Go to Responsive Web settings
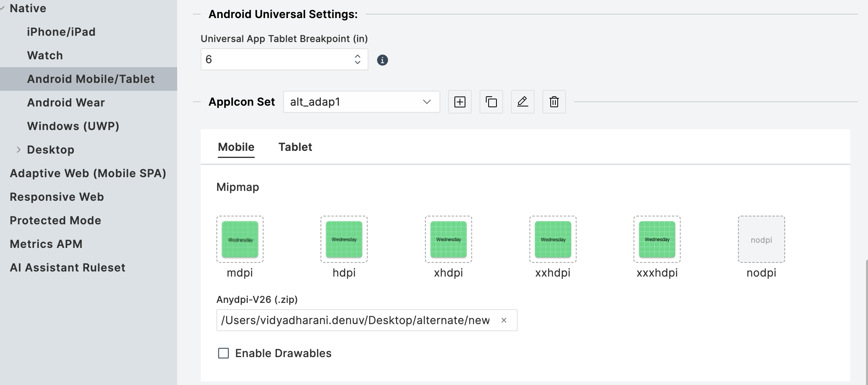 click(57, 197)
